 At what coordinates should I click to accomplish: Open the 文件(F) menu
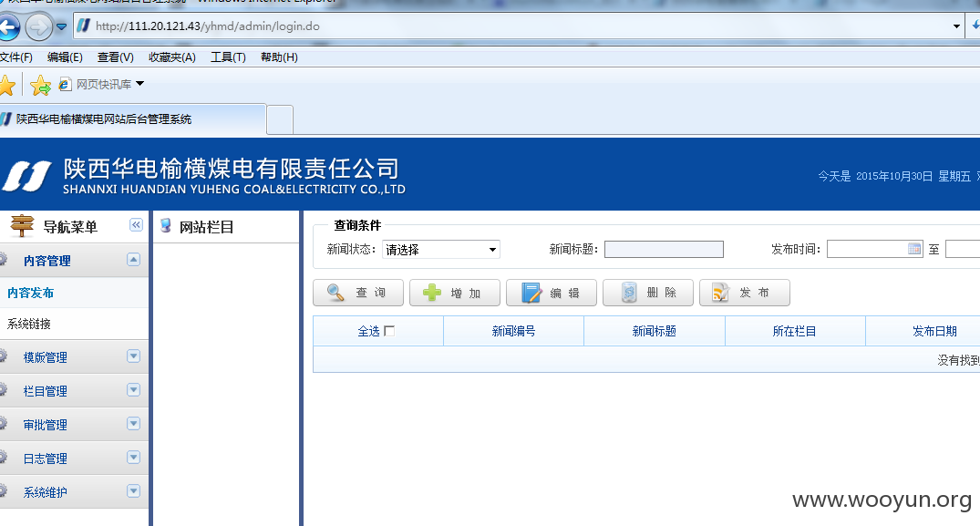16,57
